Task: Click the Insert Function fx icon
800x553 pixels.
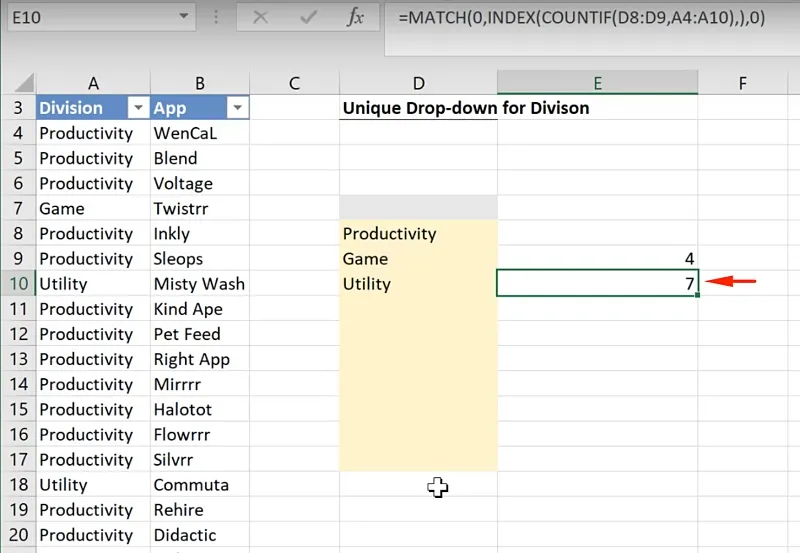Action: tap(355, 18)
